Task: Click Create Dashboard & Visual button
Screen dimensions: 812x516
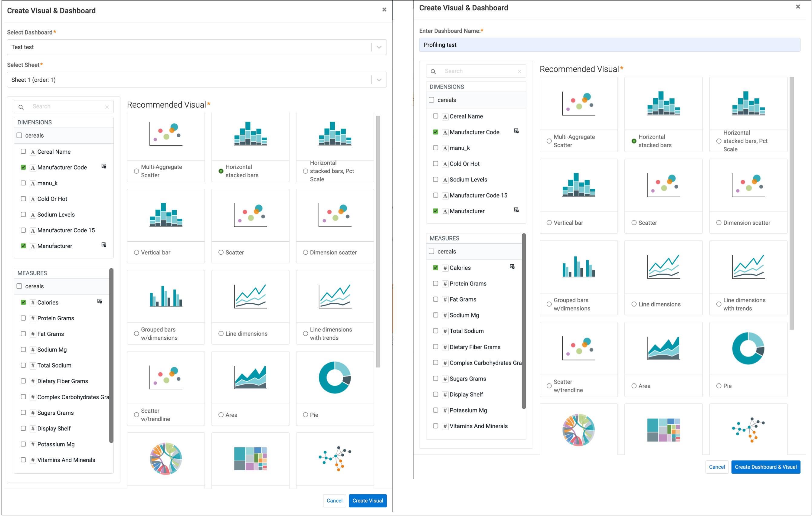Action: tap(765, 467)
